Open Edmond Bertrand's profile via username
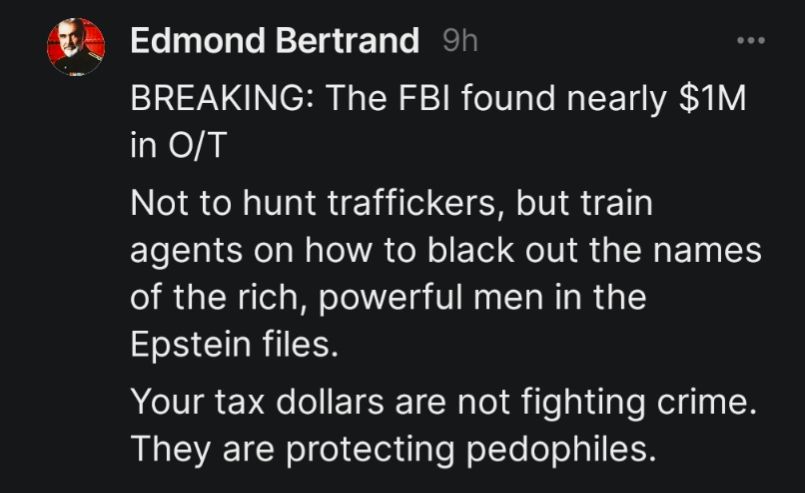 click(275, 40)
